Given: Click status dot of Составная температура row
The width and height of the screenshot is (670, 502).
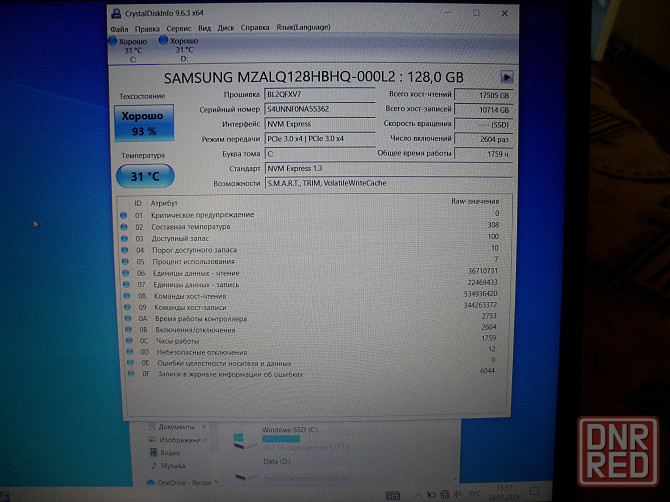Looking at the screenshot, I should coord(124,227).
